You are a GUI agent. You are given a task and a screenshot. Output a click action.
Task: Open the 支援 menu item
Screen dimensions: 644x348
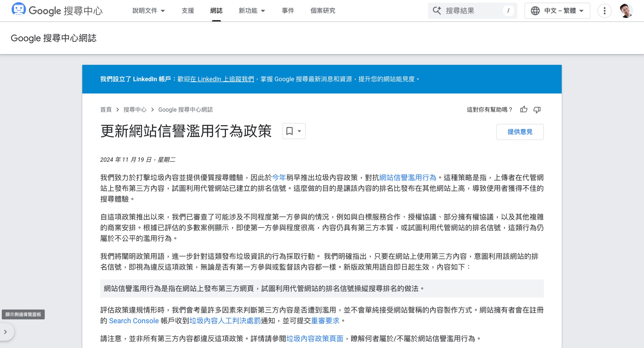tap(188, 11)
